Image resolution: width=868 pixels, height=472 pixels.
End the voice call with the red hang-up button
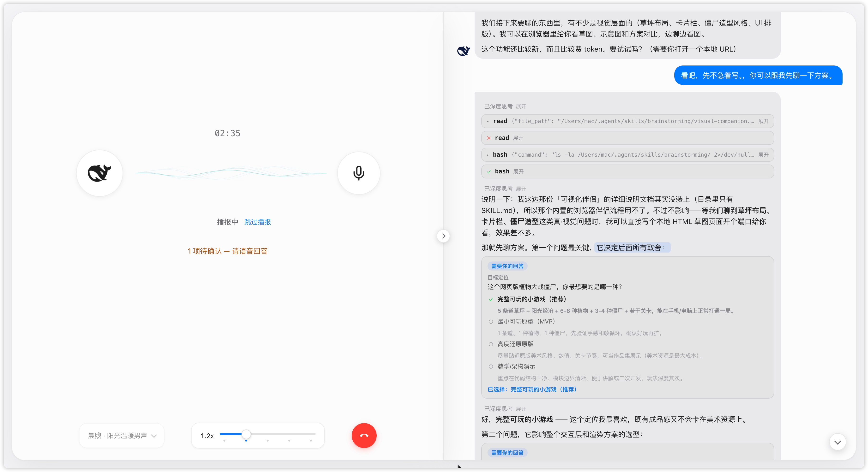[364, 435]
